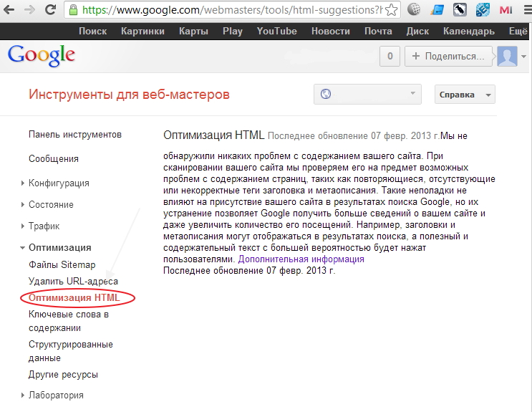
Task: Open the Chrome menu hamburger icon
Action: pos(527,10)
